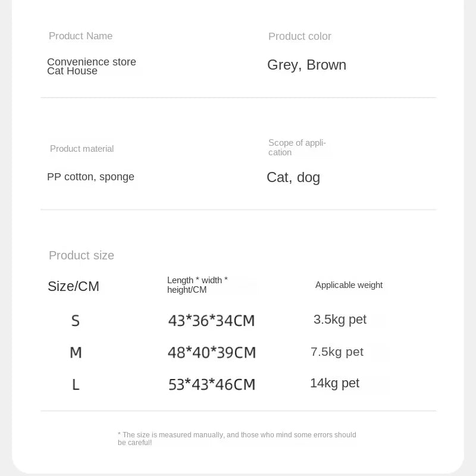This screenshot has height=476, width=476.
Task: Select the S size row label
Action: pyautogui.click(x=76, y=321)
